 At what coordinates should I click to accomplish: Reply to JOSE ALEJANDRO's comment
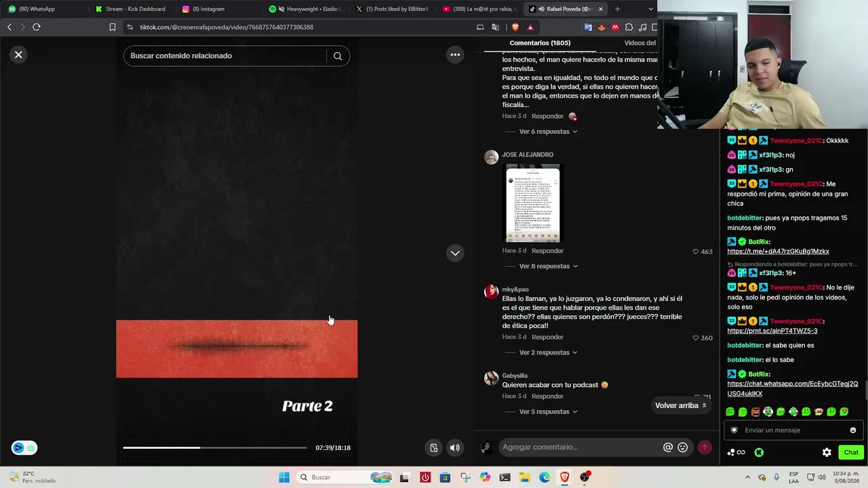(x=547, y=251)
